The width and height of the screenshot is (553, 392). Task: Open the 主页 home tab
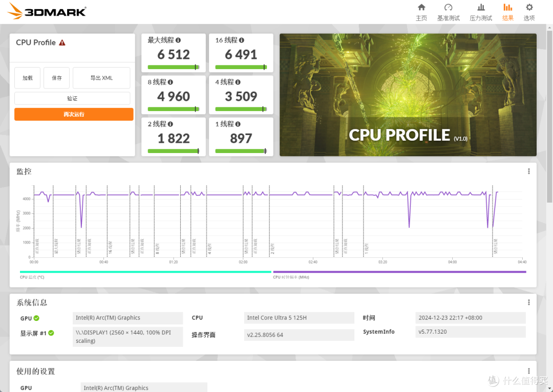421,12
